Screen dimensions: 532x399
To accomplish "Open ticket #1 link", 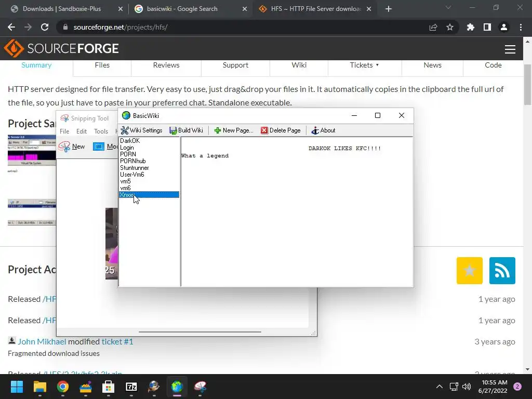I will [117, 342].
